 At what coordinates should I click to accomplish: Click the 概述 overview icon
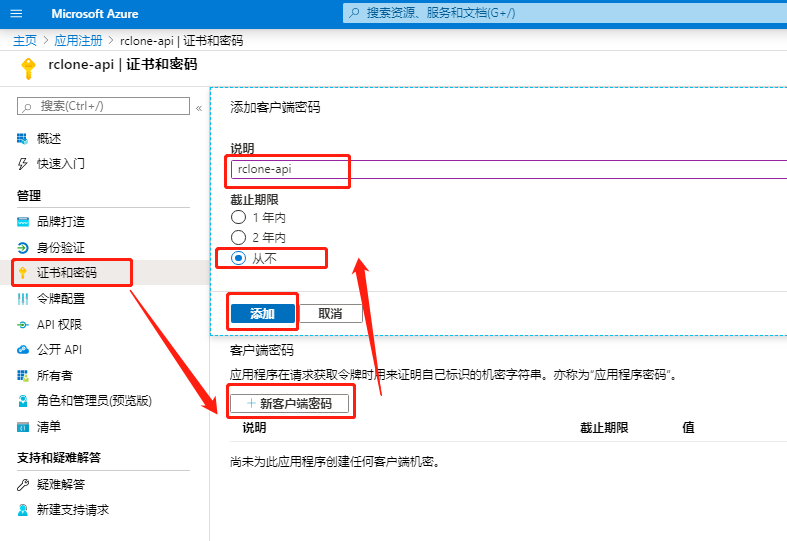point(23,139)
